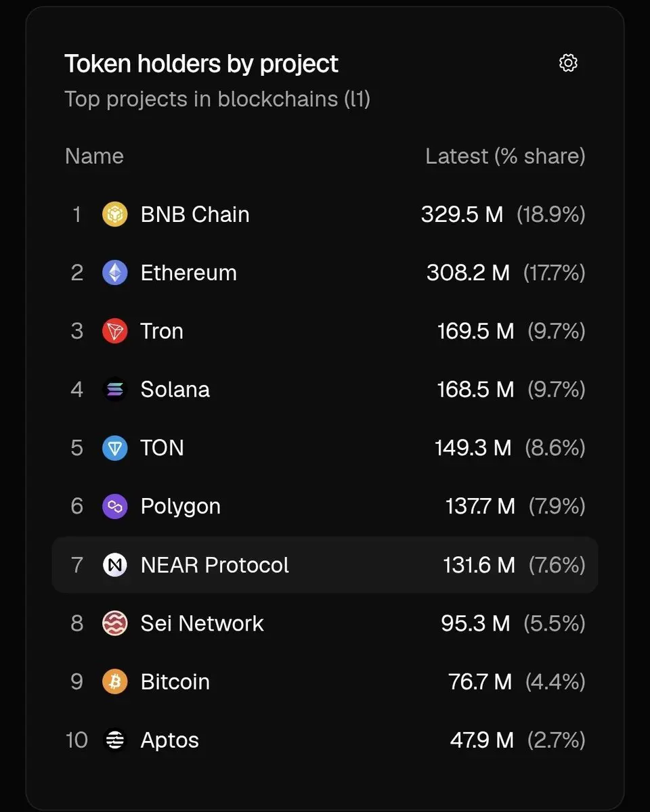650x812 pixels.
Task: Click the NEAR Protocol logo icon
Action: (115, 565)
